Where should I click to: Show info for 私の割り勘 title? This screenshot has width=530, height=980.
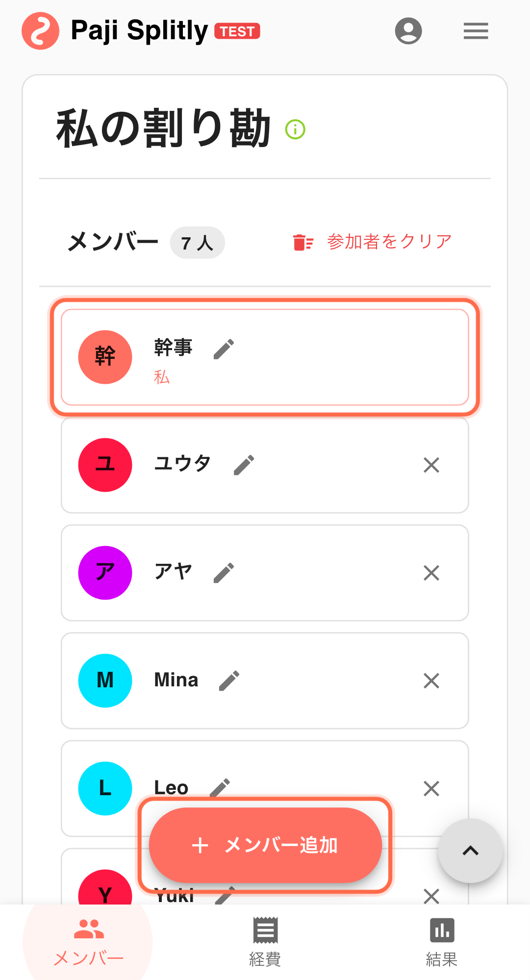tap(295, 129)
